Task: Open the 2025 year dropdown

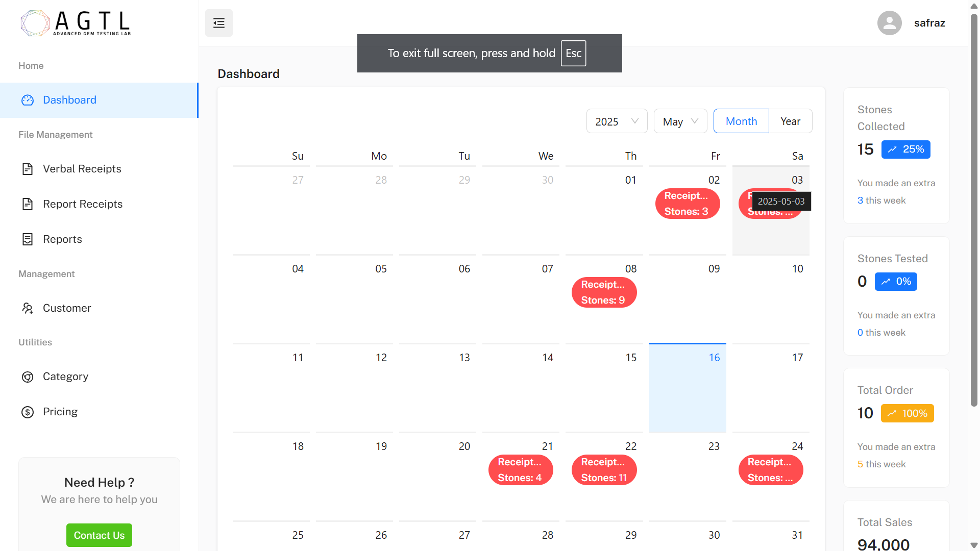Action: 617,121
